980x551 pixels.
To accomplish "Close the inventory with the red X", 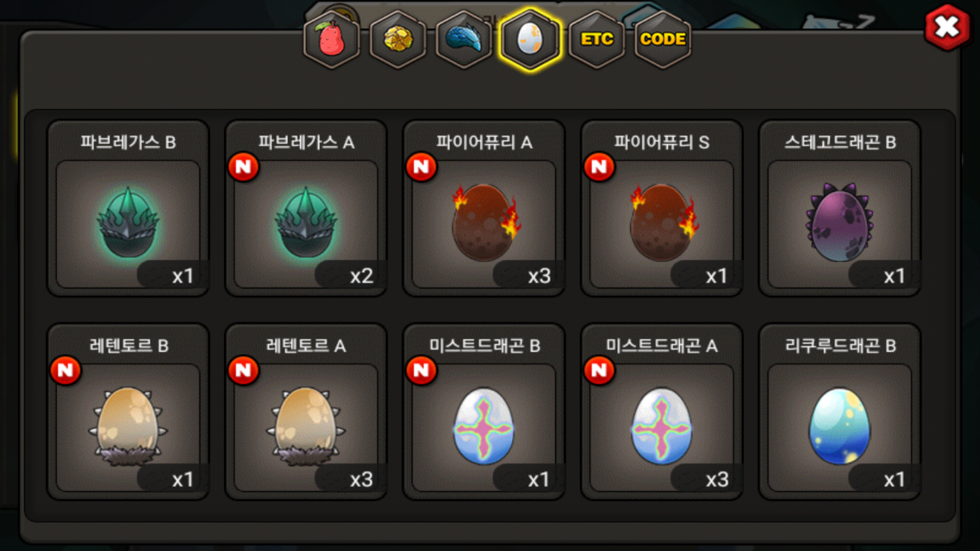I will pyautogui.click(x=947, y=28).
